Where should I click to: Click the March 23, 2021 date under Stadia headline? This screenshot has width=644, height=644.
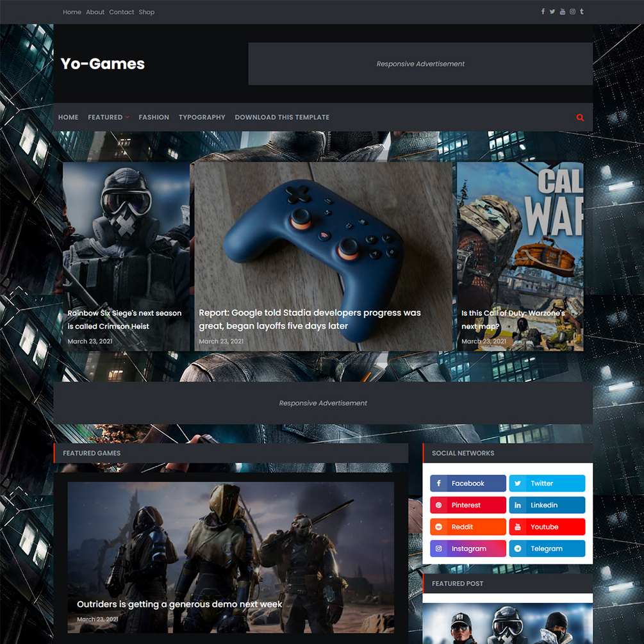pyautogui.click(x=221, y=342)
